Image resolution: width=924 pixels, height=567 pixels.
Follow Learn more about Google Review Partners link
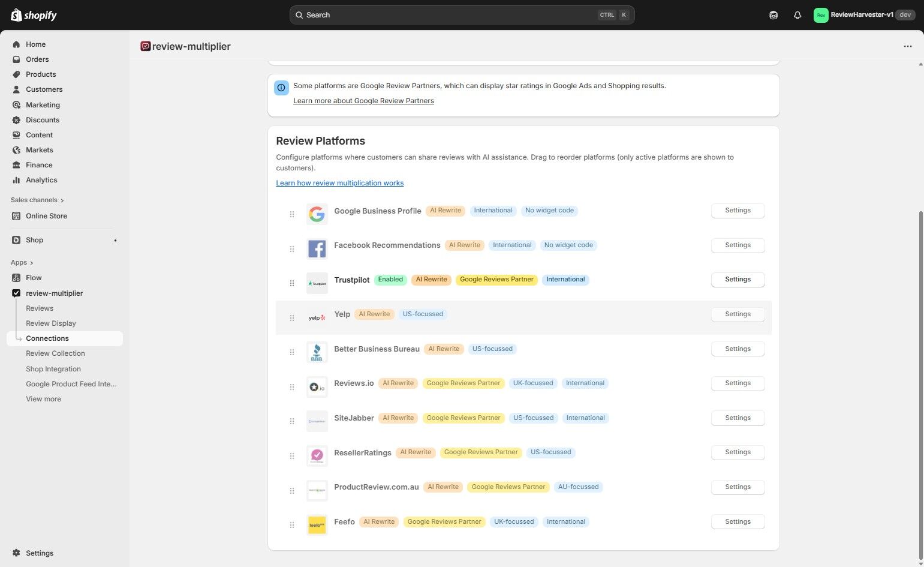pyautogui.click(x=363, y=101)
